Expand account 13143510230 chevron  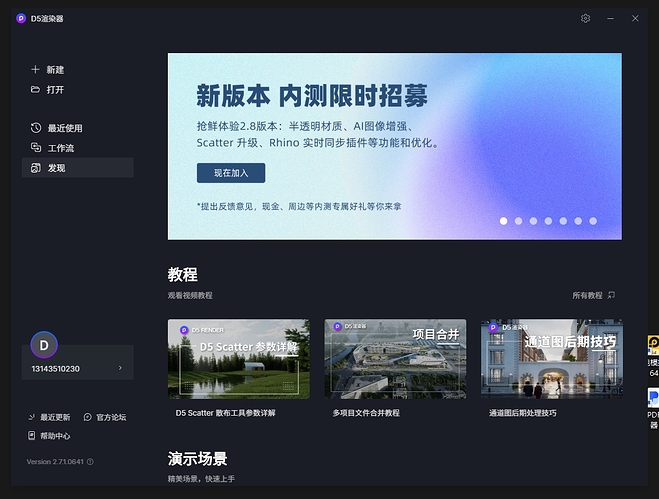tap(120, 368)
